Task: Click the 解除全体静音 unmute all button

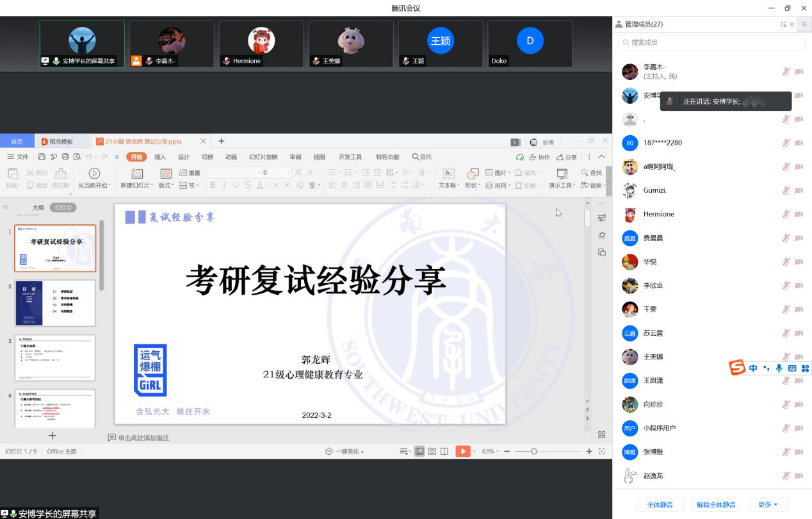Action: pyautogui.click(x=716, y=505)
